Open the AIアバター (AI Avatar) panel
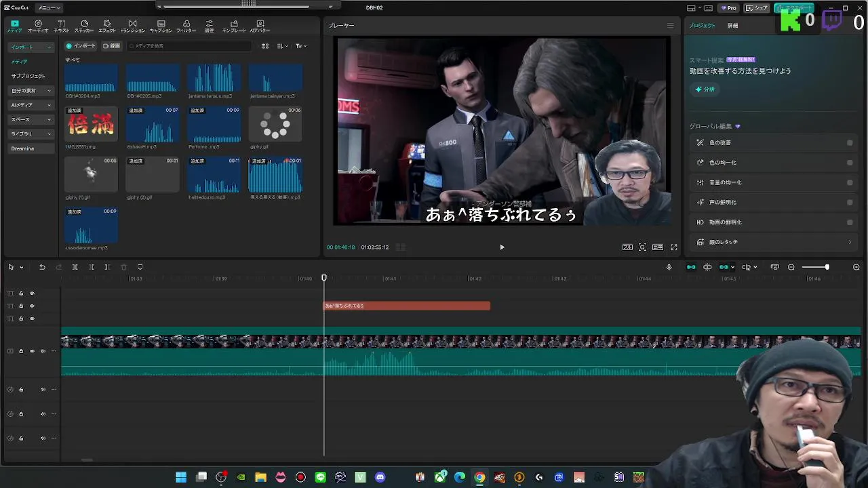 pos(260,26)
